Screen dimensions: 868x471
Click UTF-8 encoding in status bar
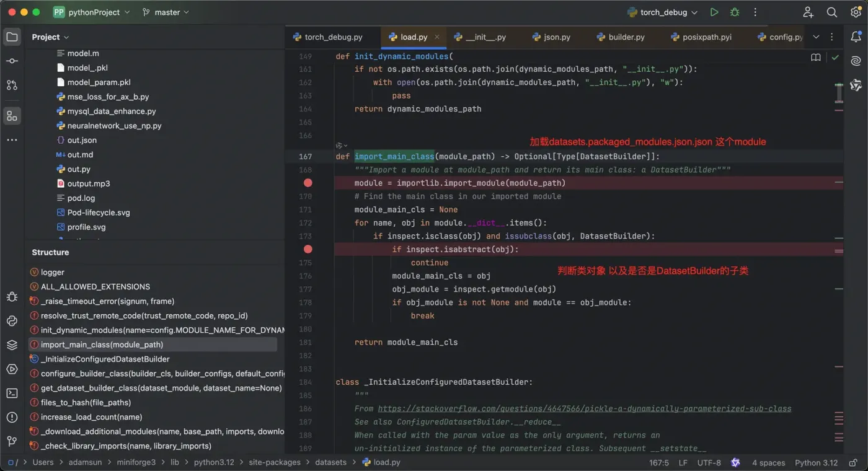pyautogui.click(x=709, y=462)
